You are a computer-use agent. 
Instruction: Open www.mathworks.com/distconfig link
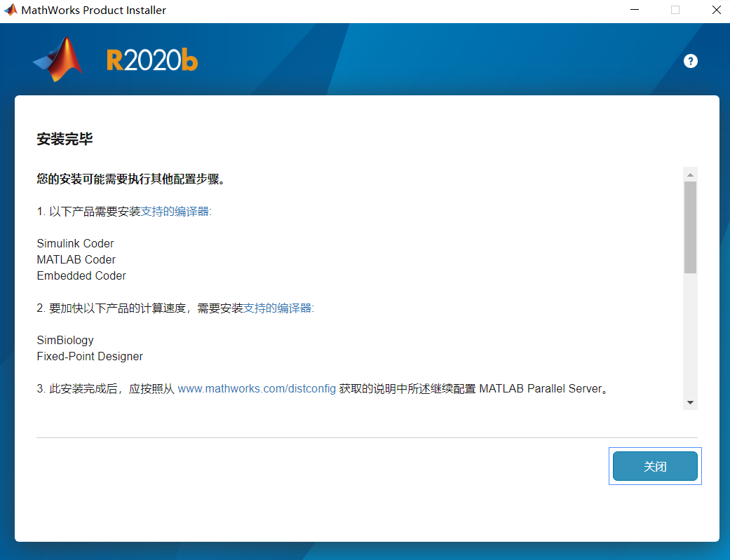coord(257,389)
